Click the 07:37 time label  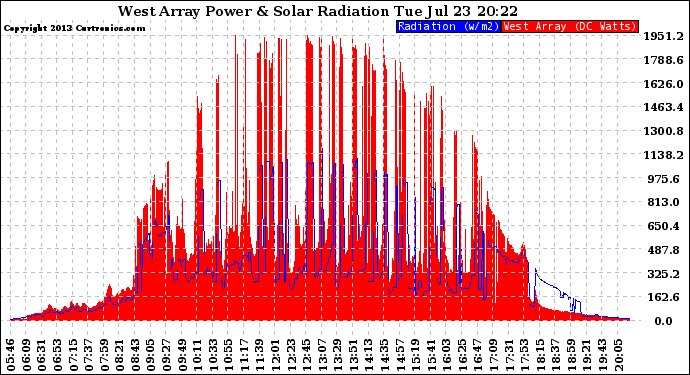(x=89, y=355)
